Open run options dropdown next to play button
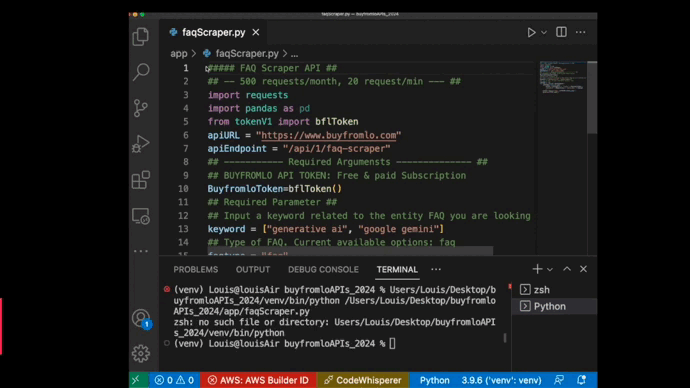 544,33
